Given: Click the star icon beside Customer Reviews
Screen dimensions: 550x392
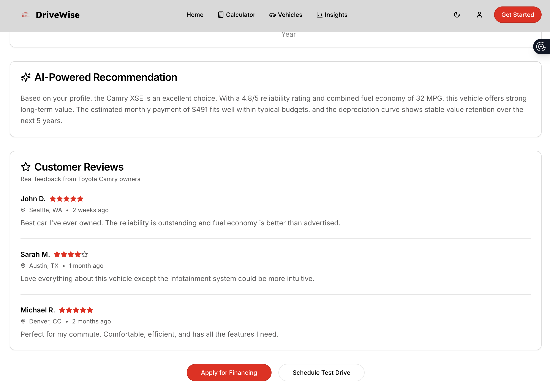Looking at the screenshot, I should 26,167.
